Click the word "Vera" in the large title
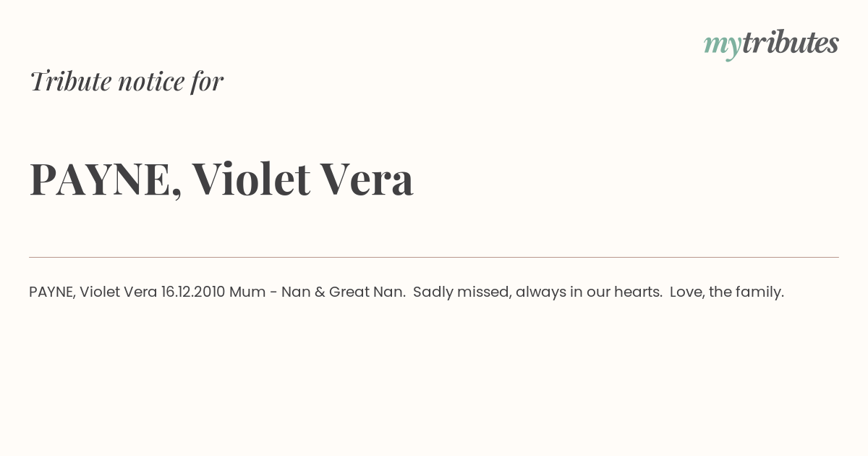Screen dimensions: 868x456 [367, 179]
